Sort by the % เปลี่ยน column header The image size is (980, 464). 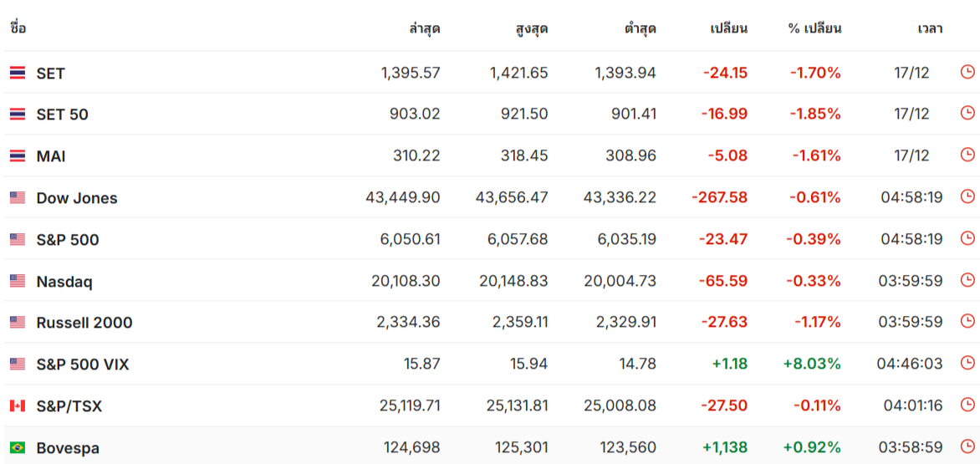pos(814,28)
